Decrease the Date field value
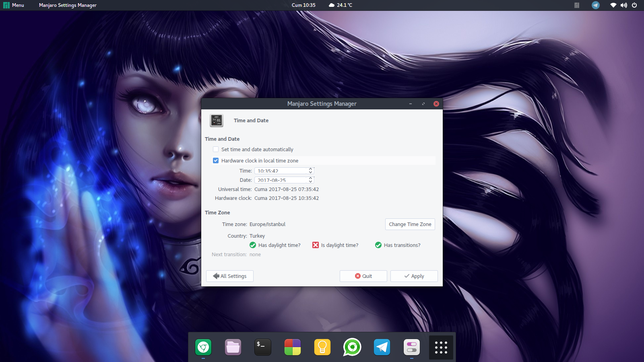The height and width of the screenshot is (362, 644). (310, 181)
